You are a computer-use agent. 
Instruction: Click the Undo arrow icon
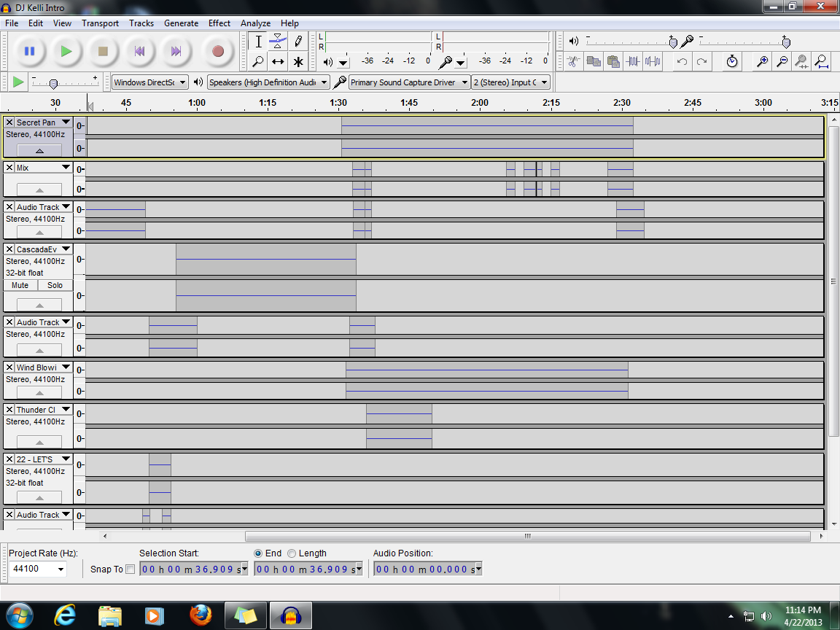682,61
